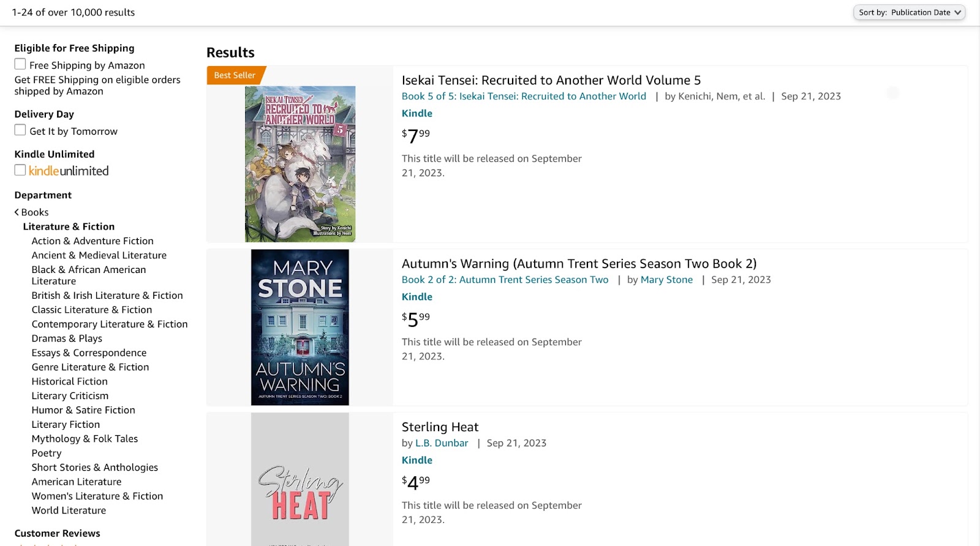This screenshot has width=980, height=546.
Task: Open author Mary Stone's page
Action: (666, 280)
